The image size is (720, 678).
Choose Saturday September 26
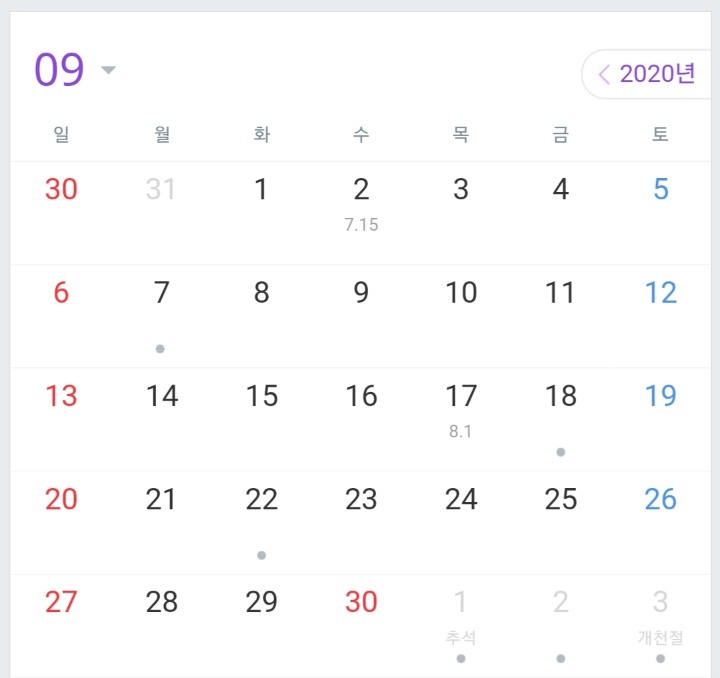tap(660, 500)
